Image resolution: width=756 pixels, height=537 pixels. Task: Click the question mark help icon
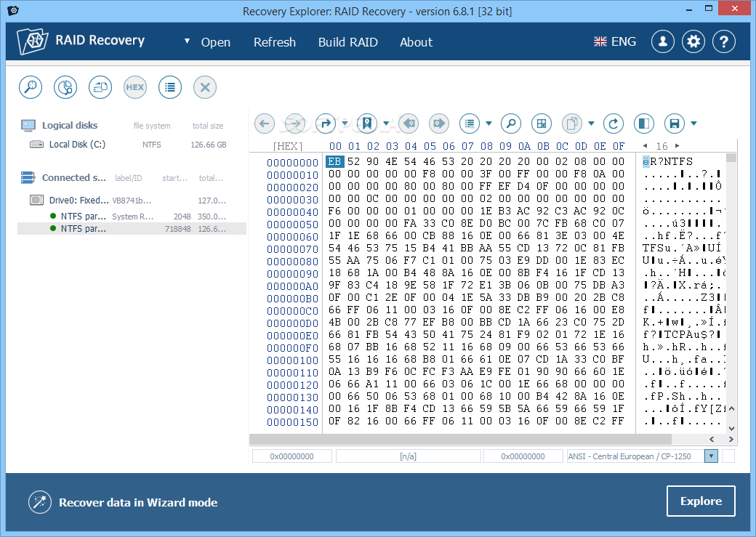tap(724, 42)
